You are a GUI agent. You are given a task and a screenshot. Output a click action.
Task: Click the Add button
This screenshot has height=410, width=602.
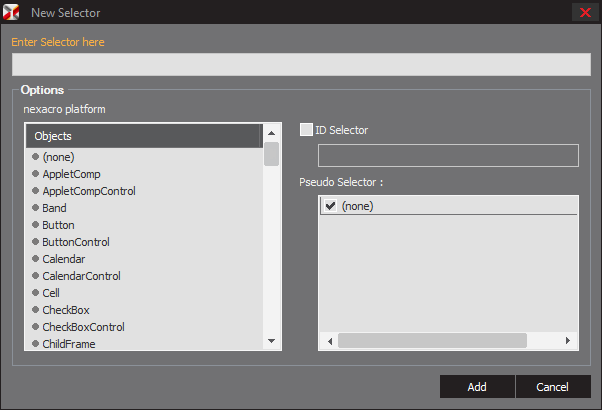(477, 387)
